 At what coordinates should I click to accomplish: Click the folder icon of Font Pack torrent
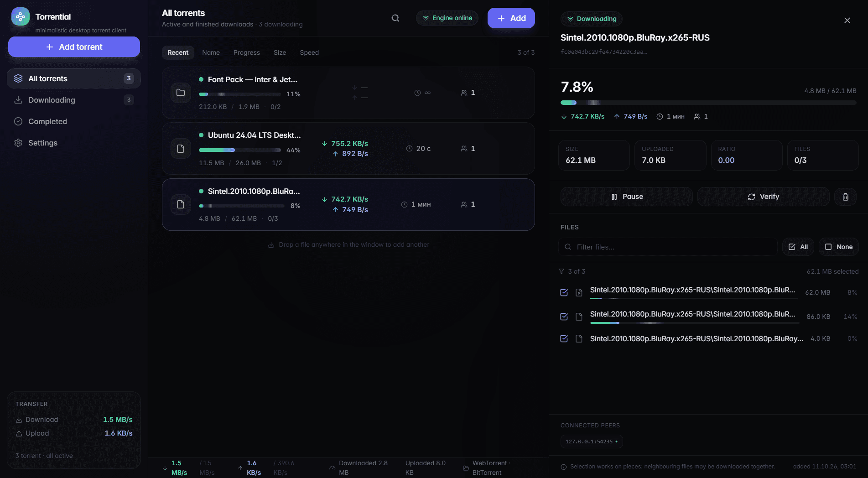coord(181,93)
